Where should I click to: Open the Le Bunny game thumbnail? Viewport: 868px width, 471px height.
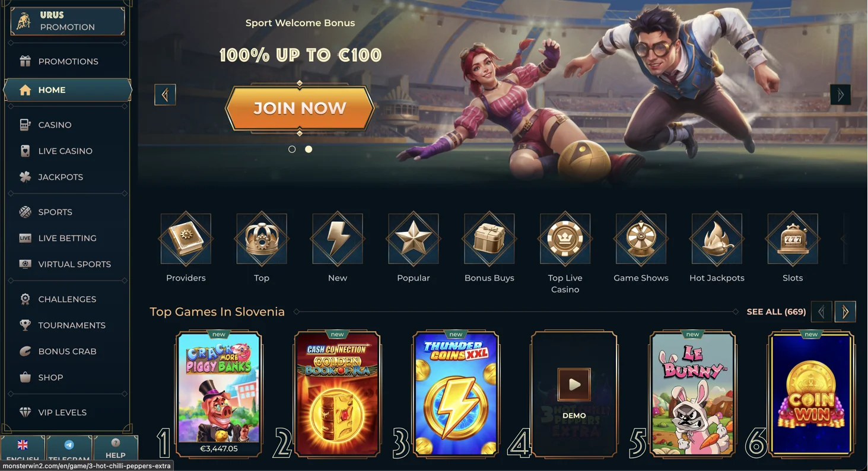(692, 394)
